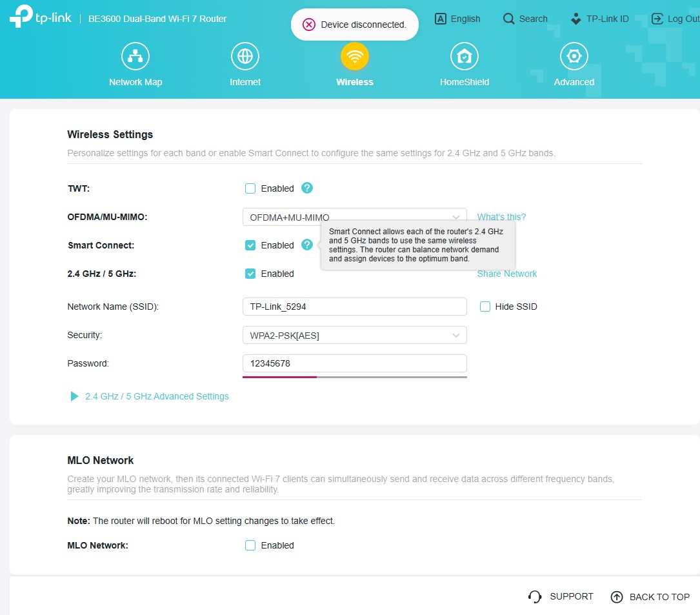
Task: Open the Security WPA2-PSK[AES] dropdown
Action: click(354, 335)
